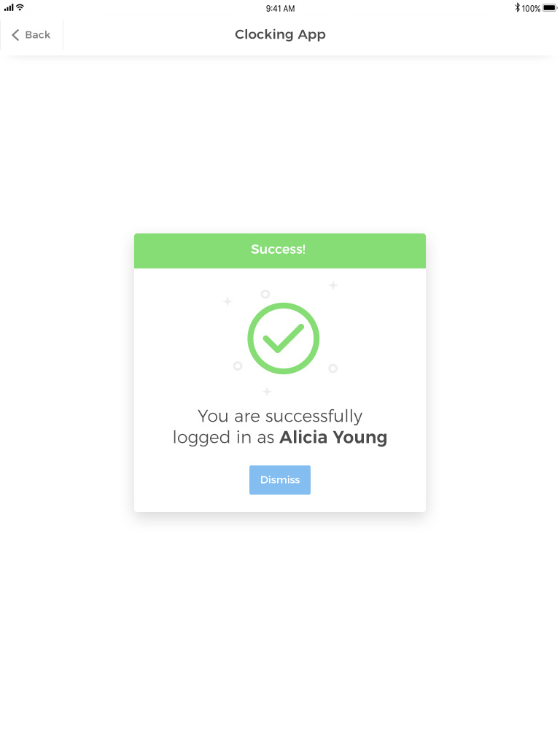This screenshot has height=747, width=560.
Task: Click the large green checkmark icon
Action: pos(284,338)
